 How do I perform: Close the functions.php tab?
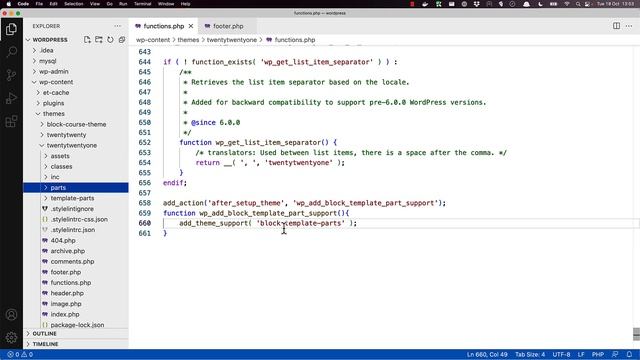(x=191, y=26)
